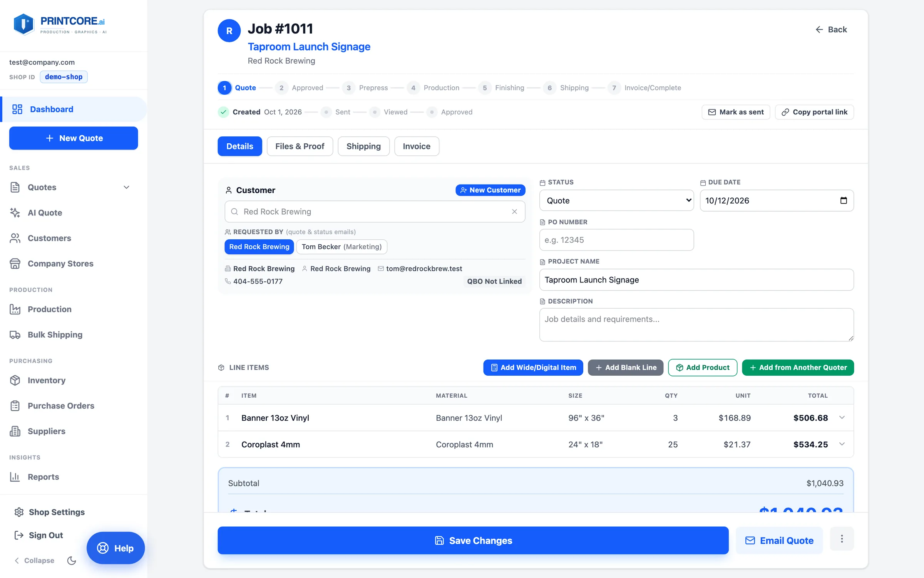Click into the PO Number input field
Image resolution: width=924 pixels, height=578 pixels.
(x=616, y=240)
